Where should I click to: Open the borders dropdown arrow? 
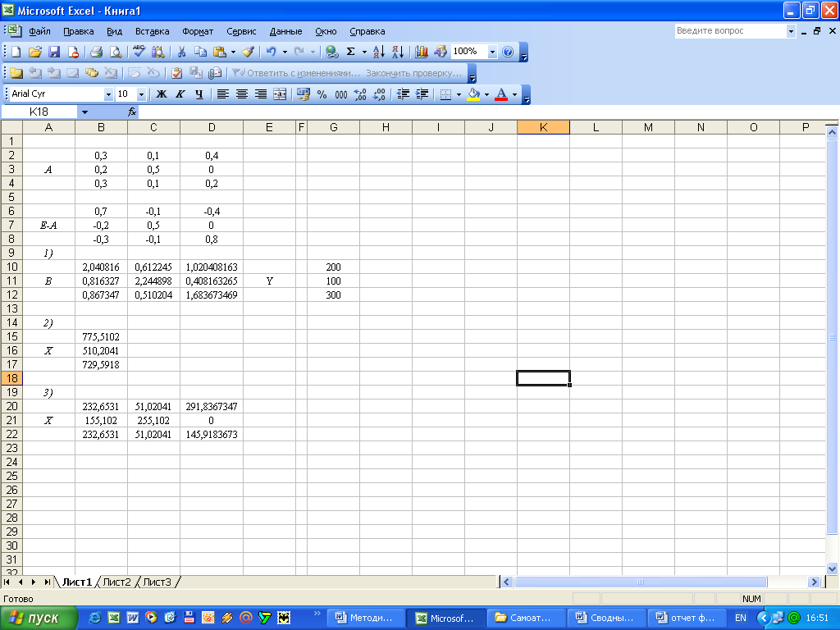(x=459, y=95)
